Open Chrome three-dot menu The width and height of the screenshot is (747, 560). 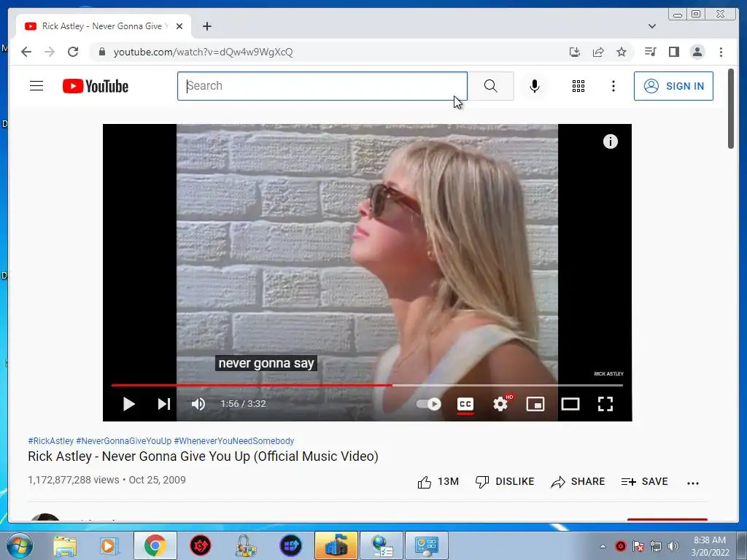[x=721, y=52]
